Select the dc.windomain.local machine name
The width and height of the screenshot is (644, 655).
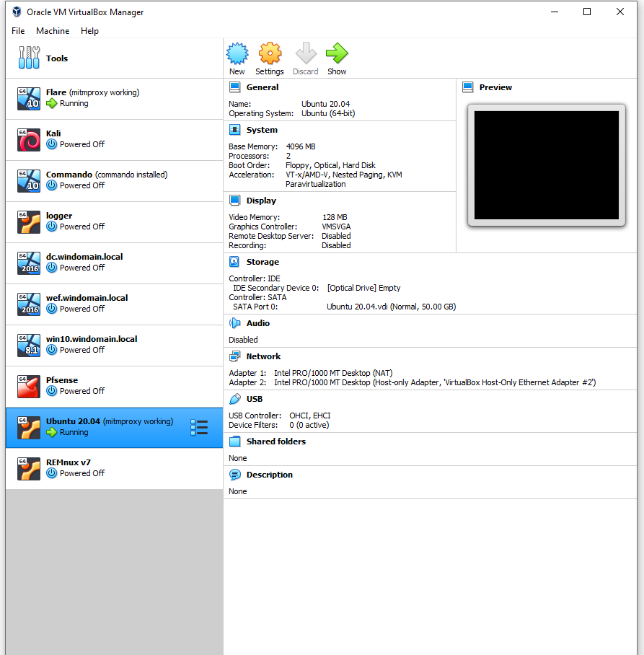84,257
